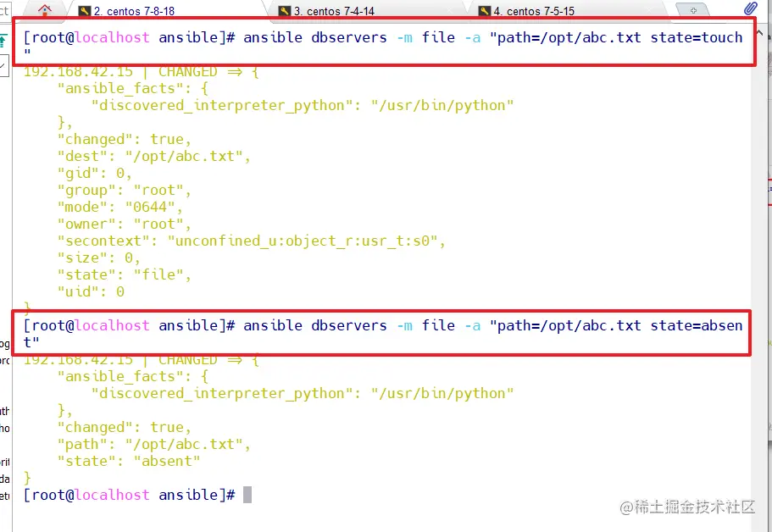Viewport: 772px width, 532px height.
Task: Switch to the "4. centos 7-5-15" tab
Action: [x=527, y=11]
